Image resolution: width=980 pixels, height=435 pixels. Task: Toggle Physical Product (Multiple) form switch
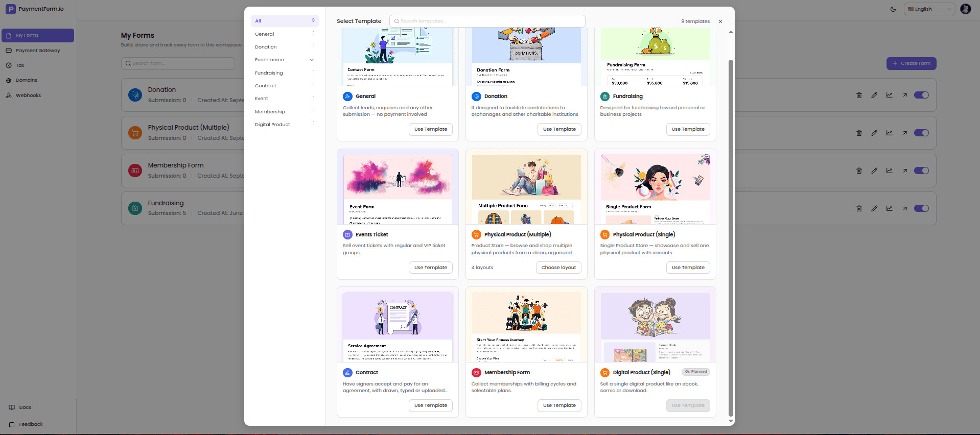pos(921,133)
